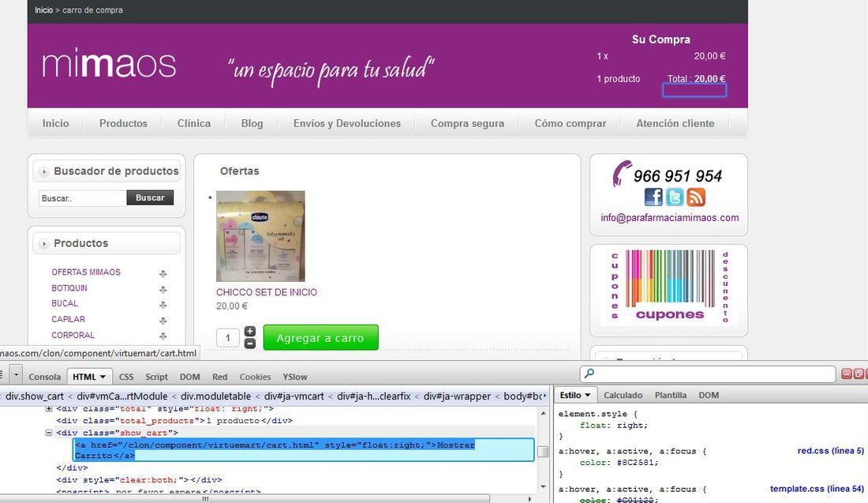Open the Atención cliente menu item
The image size is (868, 503).
[x=675, y=123]
